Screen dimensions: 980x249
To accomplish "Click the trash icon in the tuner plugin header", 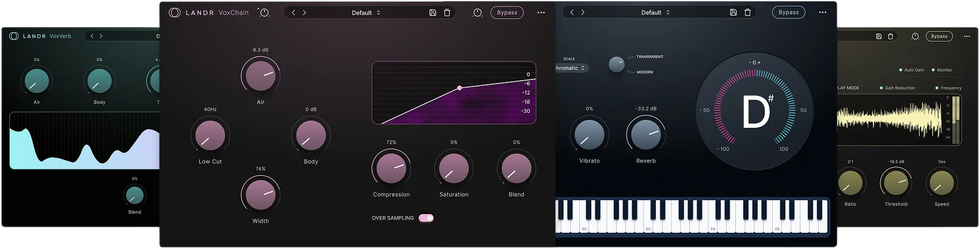I will [x=747, y=12].
